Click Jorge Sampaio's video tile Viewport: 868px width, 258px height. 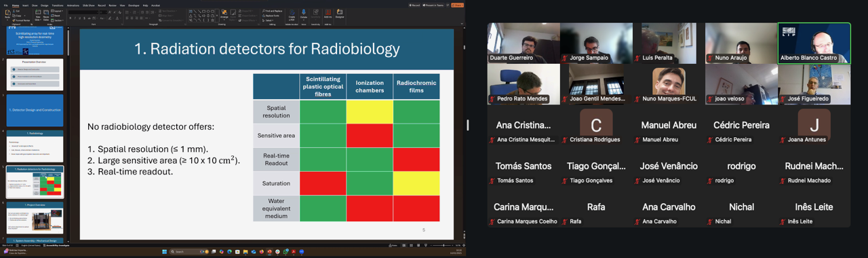[x=596, y=43]
